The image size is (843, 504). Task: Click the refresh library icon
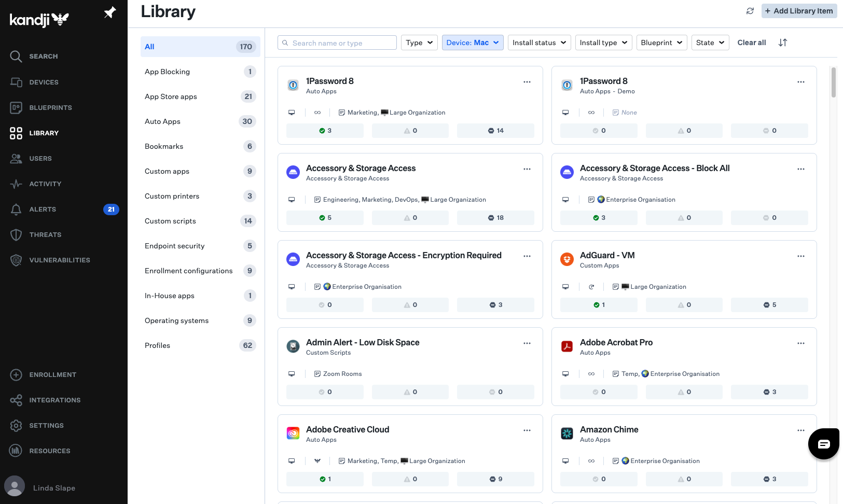750,11
